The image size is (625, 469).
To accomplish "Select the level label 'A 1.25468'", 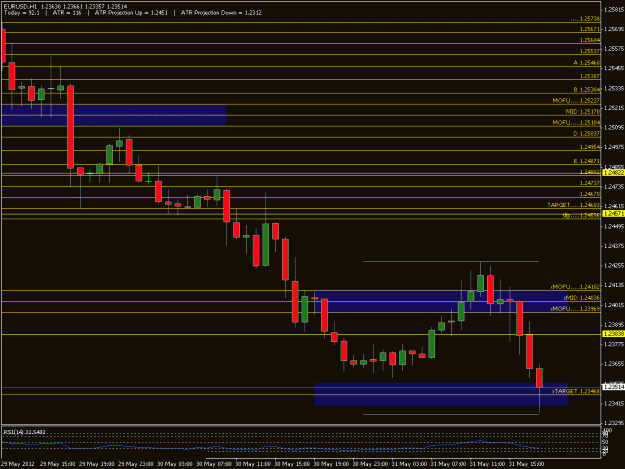I will (x=586, y=63).
